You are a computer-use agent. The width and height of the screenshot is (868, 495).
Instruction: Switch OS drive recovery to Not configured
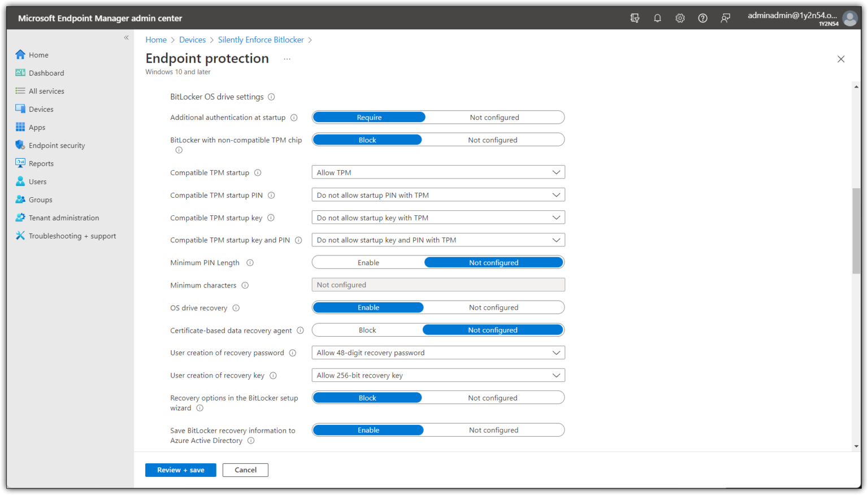click(x=493, y=307)
